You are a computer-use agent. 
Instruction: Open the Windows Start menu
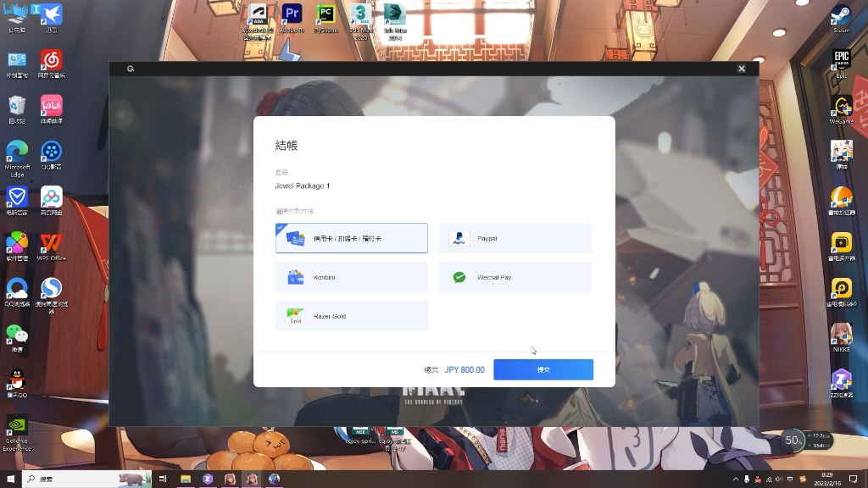pos(9,479)
